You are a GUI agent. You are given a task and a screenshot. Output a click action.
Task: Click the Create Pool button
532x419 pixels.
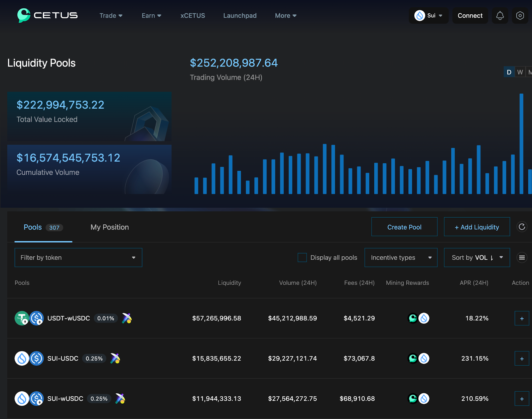[x=404, y=227]
